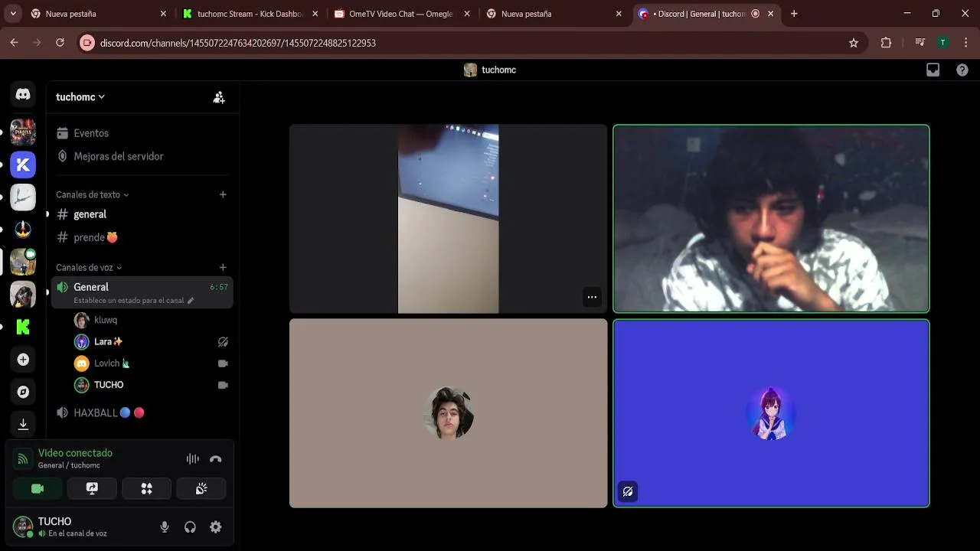Bookmark this page star icon
Viewport: 980px width, 551px height.
pyautogui.click(x=854, y=43)
